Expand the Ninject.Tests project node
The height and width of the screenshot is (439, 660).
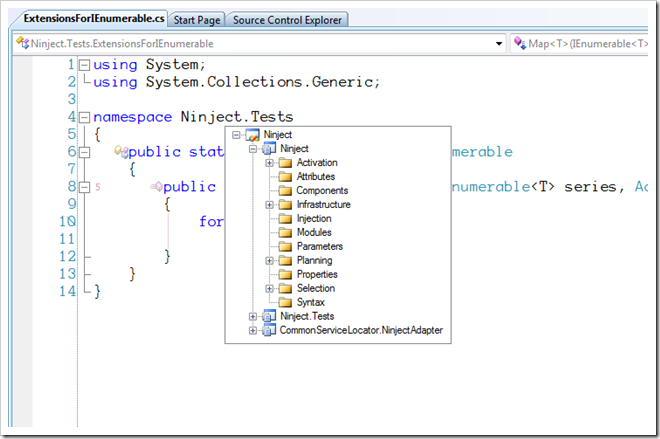pos(253,317)
